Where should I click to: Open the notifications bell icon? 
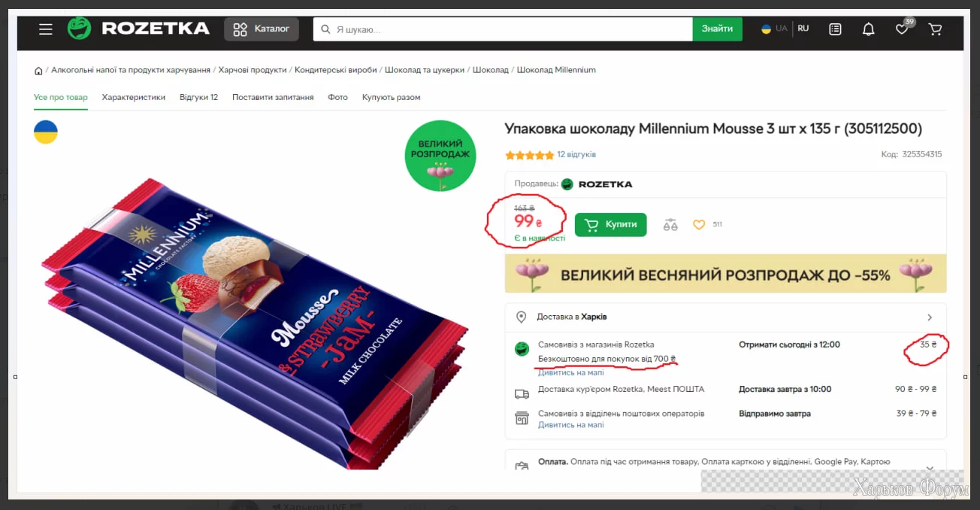coord(868,29)
